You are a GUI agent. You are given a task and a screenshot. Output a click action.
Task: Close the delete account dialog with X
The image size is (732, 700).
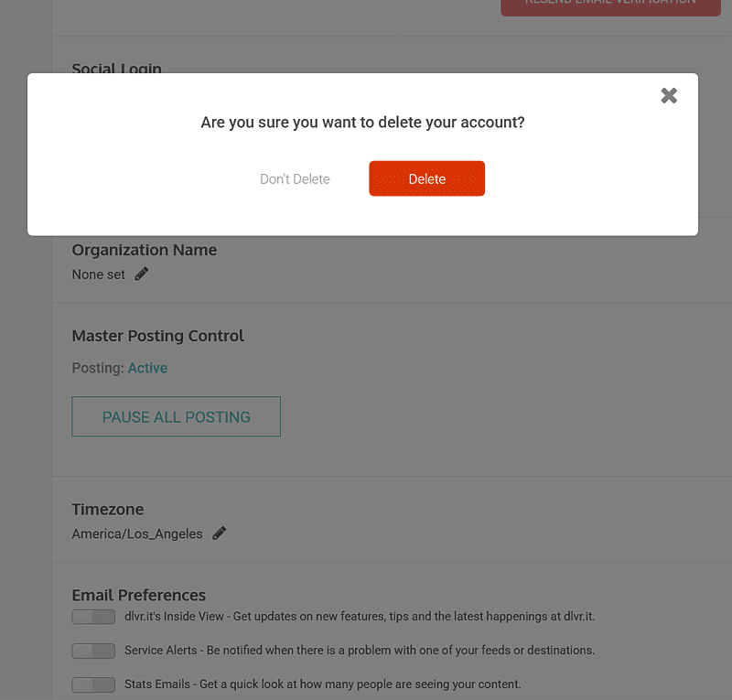pos(669,96)
